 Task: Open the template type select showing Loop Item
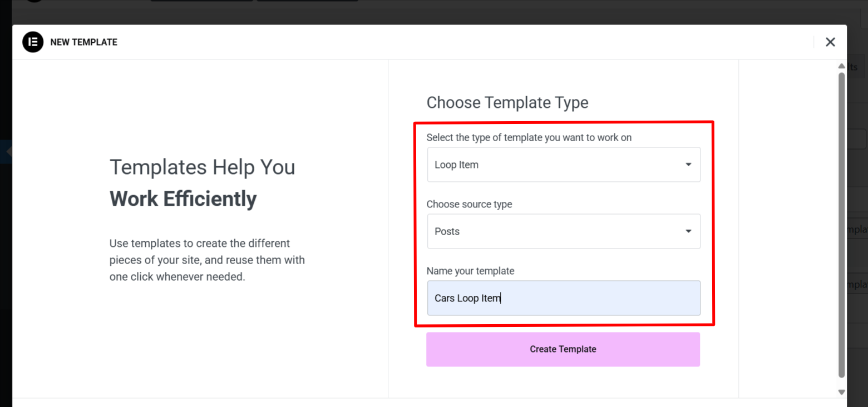(x=556, y=165)
